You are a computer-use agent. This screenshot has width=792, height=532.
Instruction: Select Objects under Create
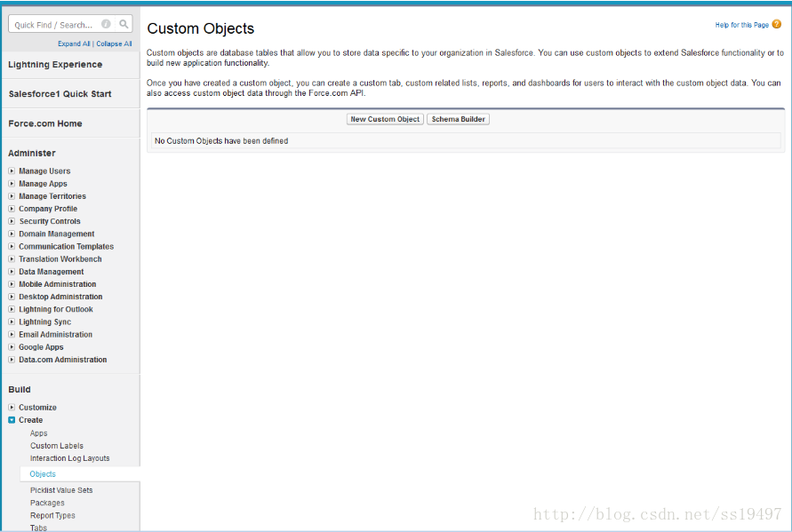click(x=43, y=474)
